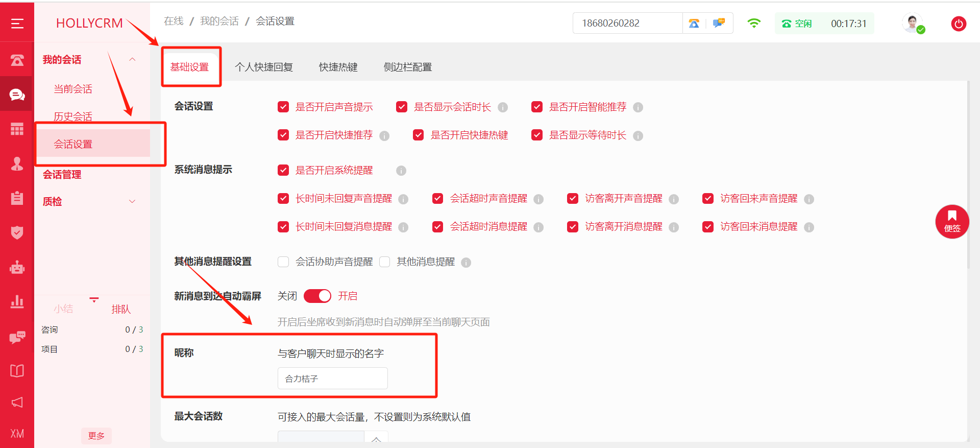Open the message bubbles icon in the sidebar

tap(17, 337)
